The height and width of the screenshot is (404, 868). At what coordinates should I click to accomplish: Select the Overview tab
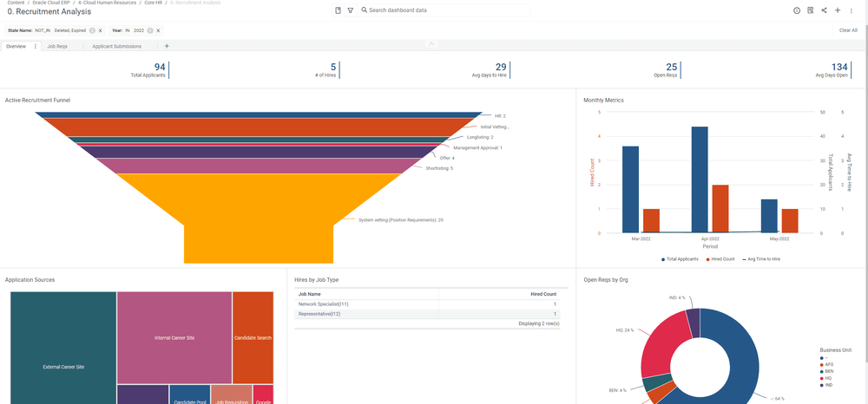tap(16, 47)
